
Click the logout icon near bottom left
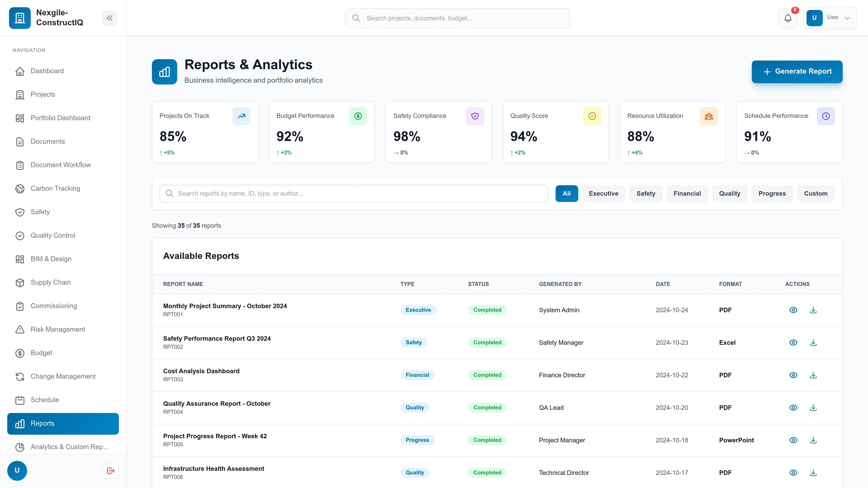[110, 470]
